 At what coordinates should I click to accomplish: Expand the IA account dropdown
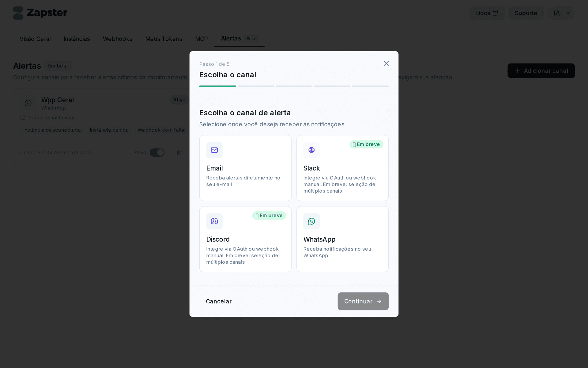(x=561, y=13)
